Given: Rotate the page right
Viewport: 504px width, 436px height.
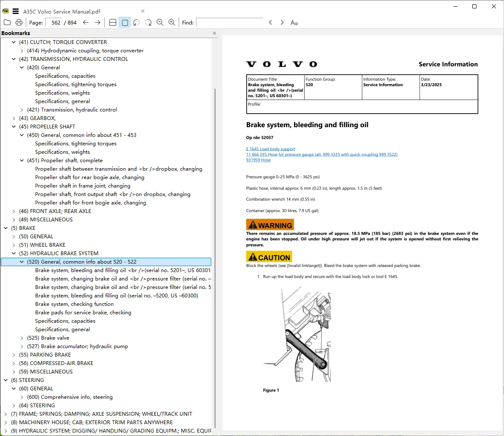Looking at the screenshot, I should (x=148, y=22).
